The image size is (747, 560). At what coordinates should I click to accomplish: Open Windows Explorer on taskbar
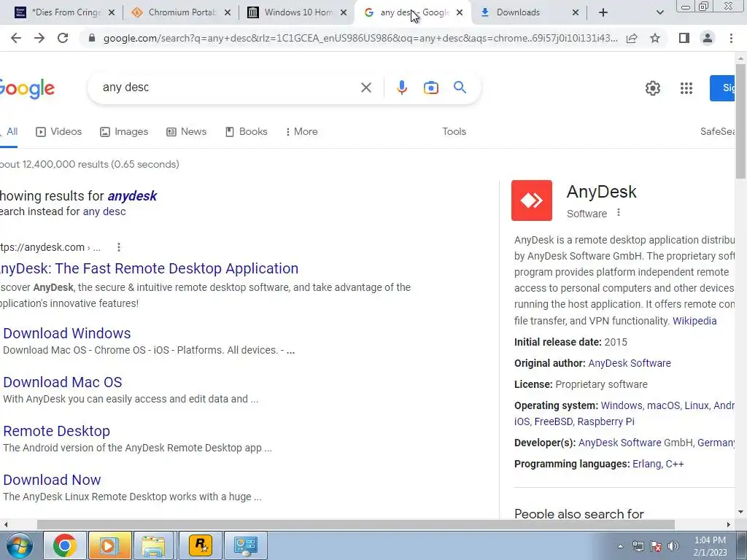click(153, 545)
